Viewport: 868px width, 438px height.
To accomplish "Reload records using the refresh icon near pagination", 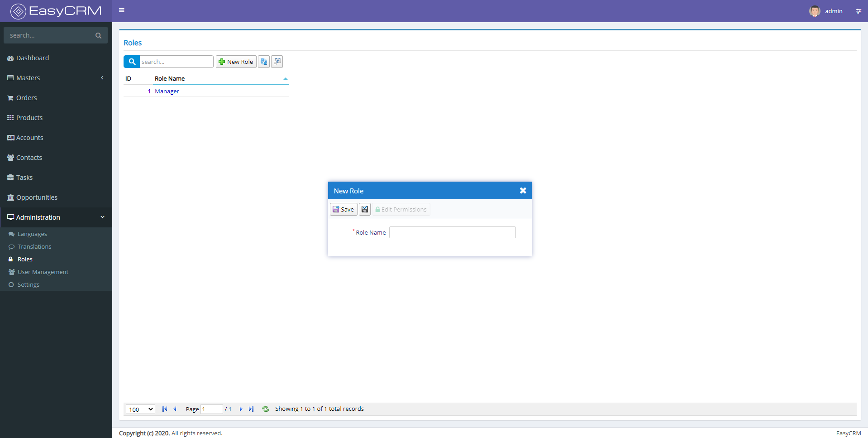I will pyautogui.click(x=266, y=409).
